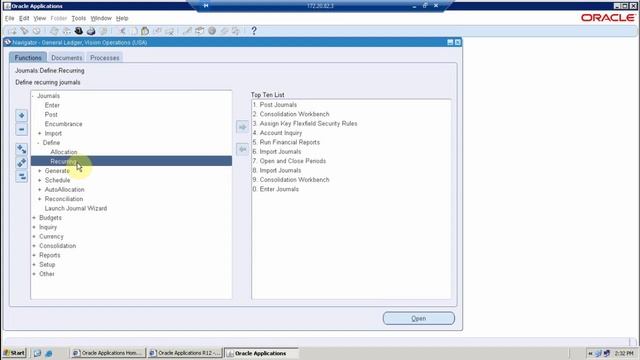Expand the Reconciliation tree node
640x360 pixels.
(40, 199)
